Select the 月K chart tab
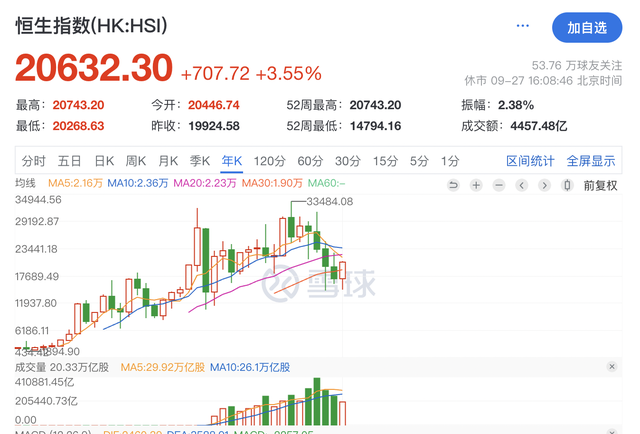The image size is (640, 434). coord(168,161)
